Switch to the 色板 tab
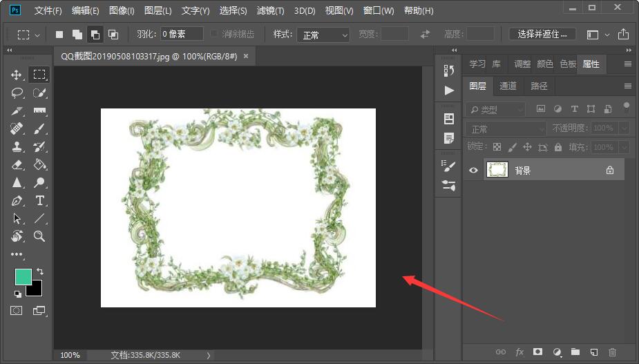This screenshot has width=639, height=364. point(568,64)
